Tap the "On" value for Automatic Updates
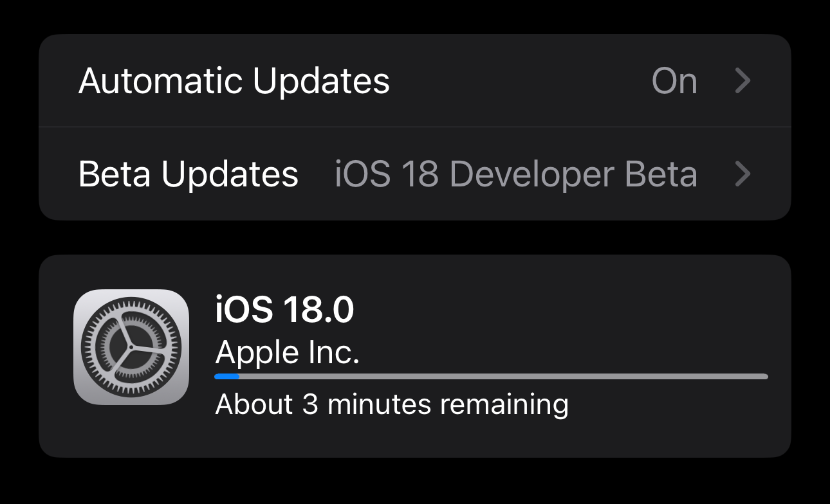The width and height of the screenshot is (830, 504). point(674,81)
